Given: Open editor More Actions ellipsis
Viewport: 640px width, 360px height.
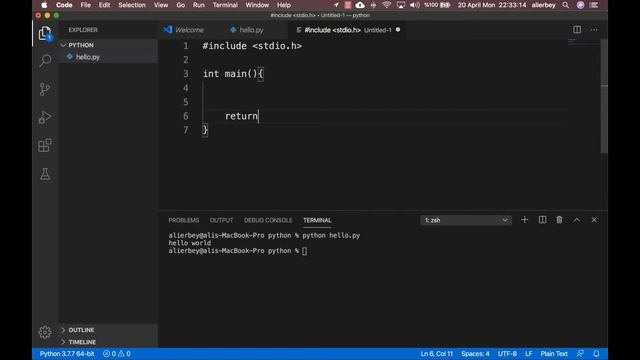Looking at the screenshot, I should pyautogui.click(x=594, y=30).
